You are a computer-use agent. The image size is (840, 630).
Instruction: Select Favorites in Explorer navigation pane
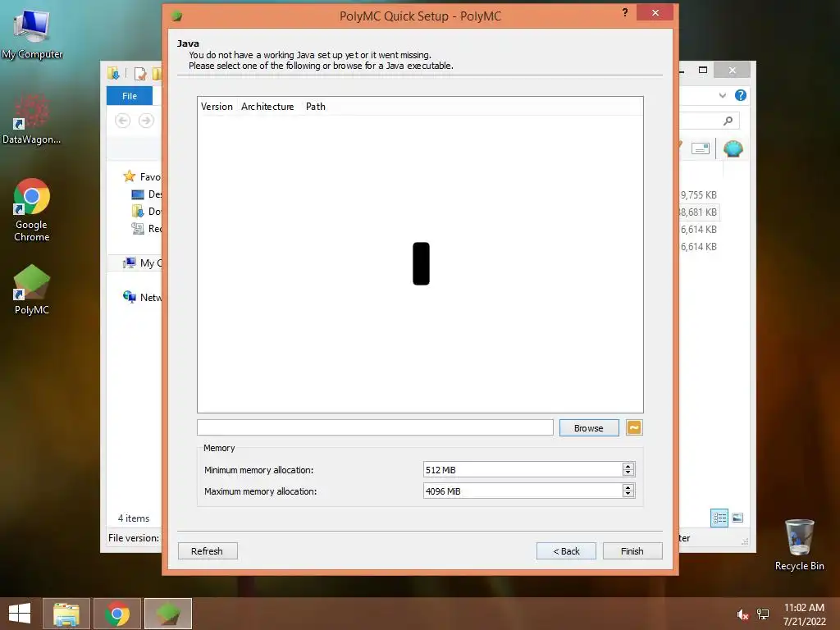pyautogui.click(x=143, y=177)
